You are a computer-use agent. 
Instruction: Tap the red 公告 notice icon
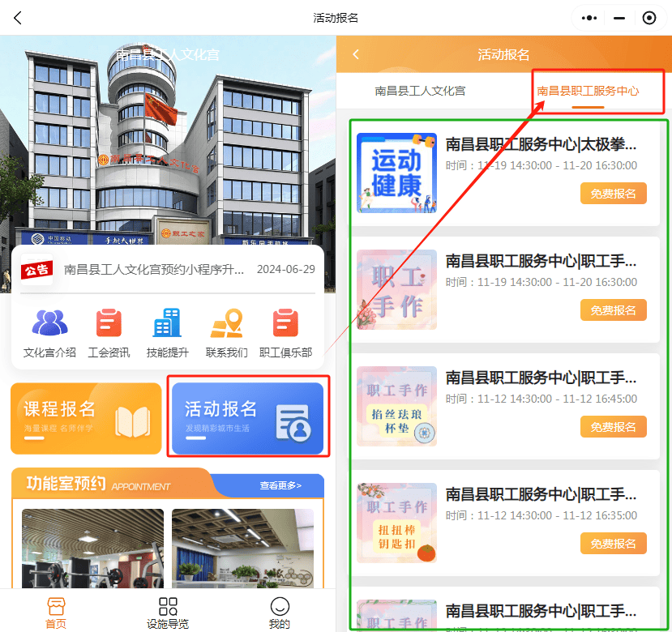[36, 270]
